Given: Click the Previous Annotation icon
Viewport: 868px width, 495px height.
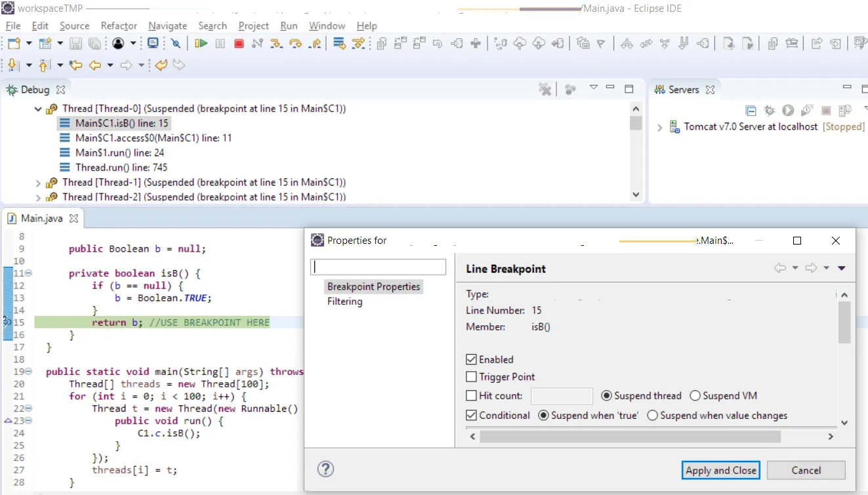Looking at the screenshot, I should (x=45, y=65).
